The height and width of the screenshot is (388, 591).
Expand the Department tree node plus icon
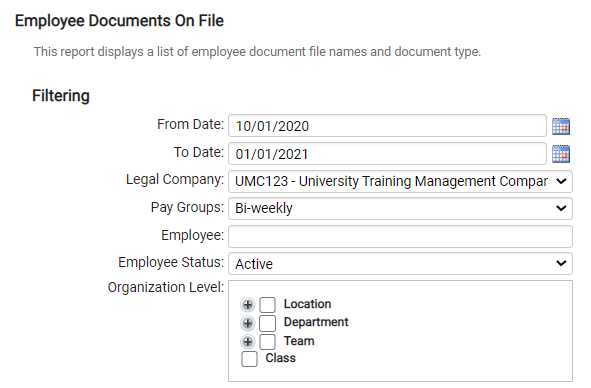tap(248, 323)
